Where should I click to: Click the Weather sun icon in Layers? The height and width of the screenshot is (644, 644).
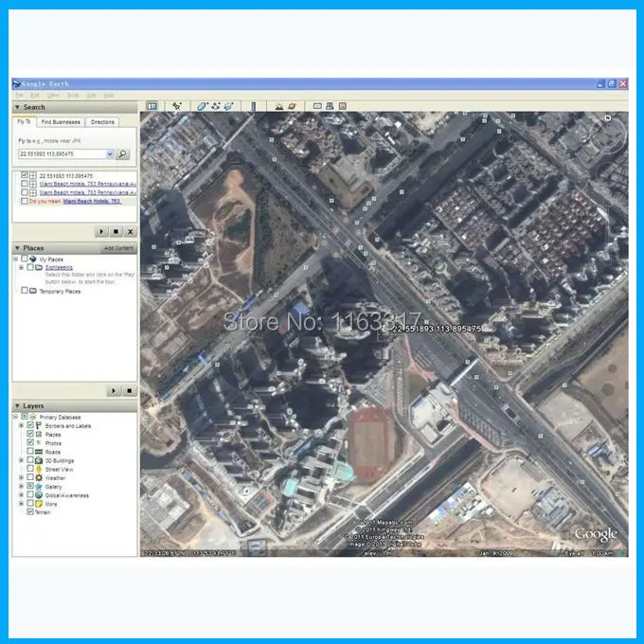pos(39,477)
